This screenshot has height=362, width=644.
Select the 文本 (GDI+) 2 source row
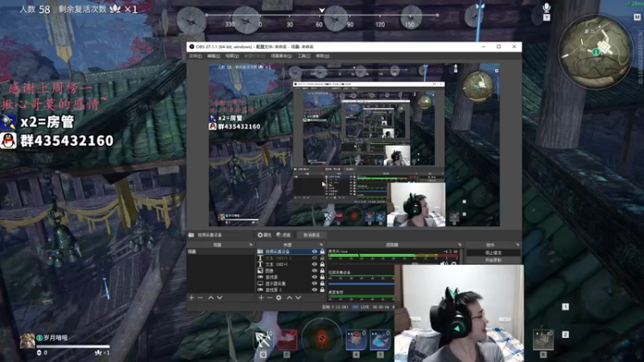coord(291,257)
